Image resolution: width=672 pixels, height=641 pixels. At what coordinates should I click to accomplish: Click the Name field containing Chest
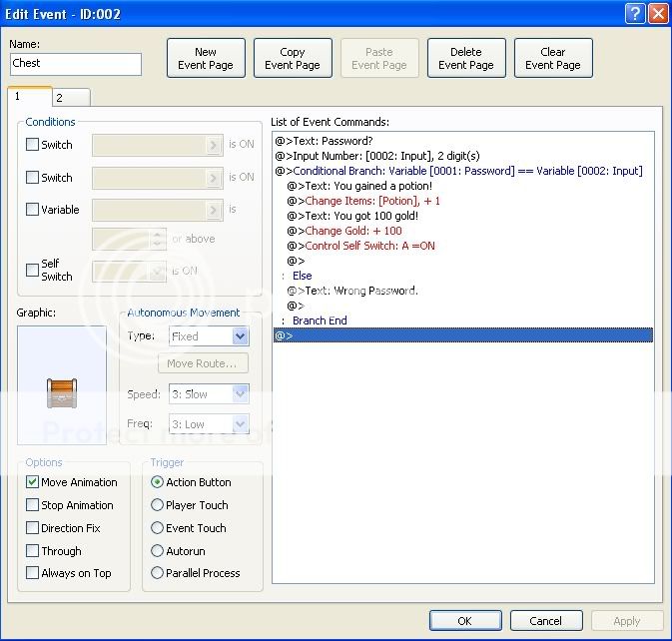(76, 64)
